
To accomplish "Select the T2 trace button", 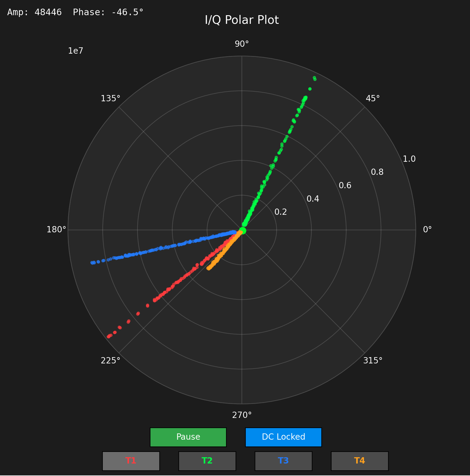I will [x=207, y=461].
